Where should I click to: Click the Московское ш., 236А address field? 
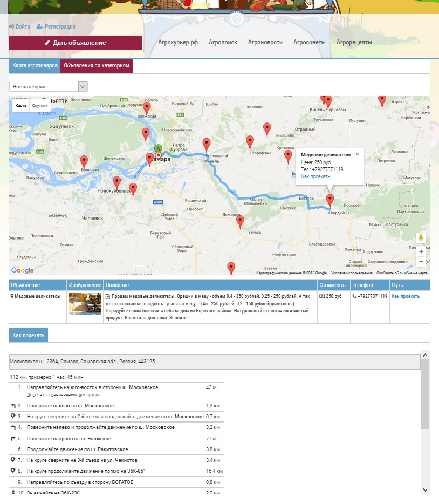(x=215, y=362)
